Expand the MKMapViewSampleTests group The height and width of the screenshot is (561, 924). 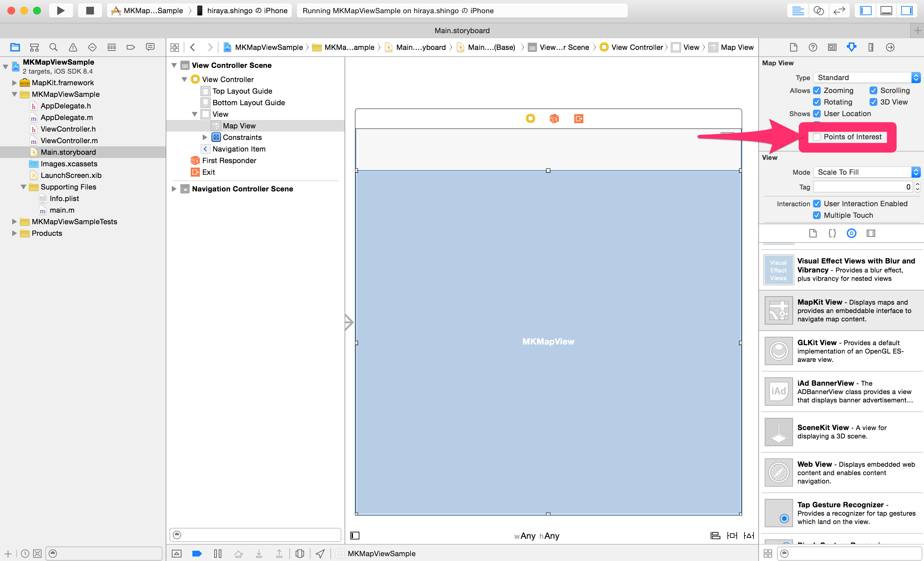click(14, 222)
